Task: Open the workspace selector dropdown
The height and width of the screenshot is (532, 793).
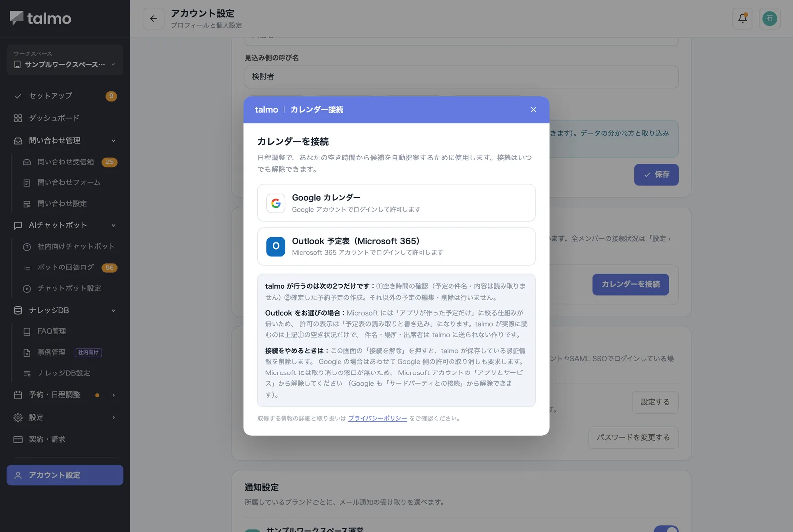Action: click(65, 60)
